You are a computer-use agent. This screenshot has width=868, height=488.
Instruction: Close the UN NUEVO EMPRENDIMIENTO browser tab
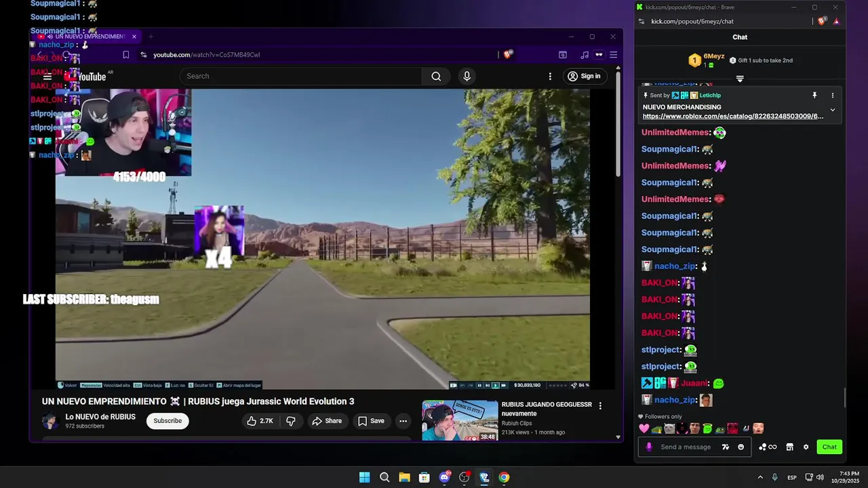(134, 37)
